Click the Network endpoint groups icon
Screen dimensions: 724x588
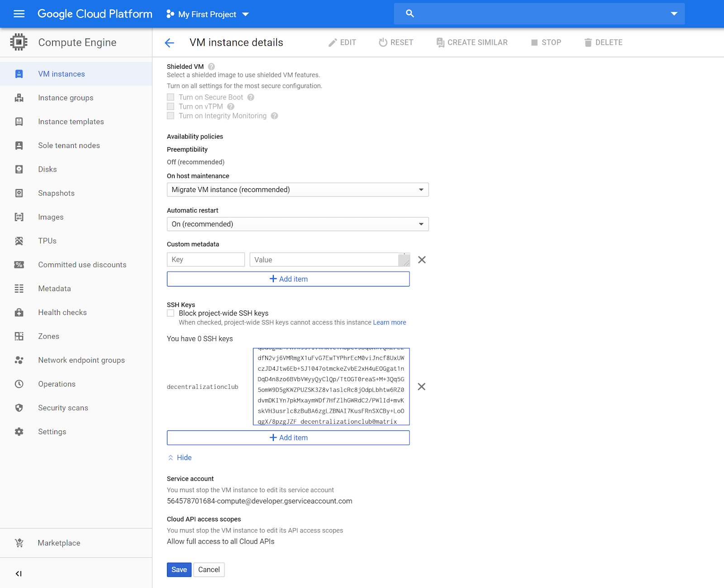pos(19,360)
